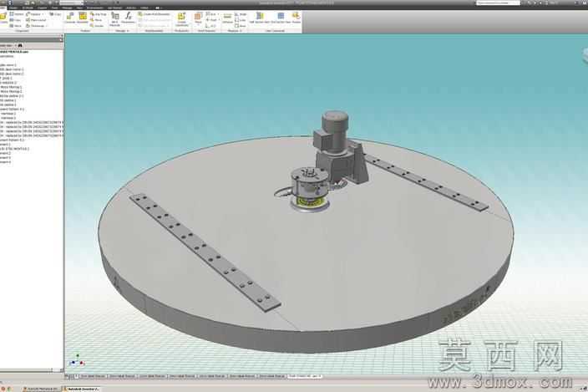Open the Plane tool dropdown arrow
Image resolution: width=588 pixels, height=392 pixels.
coord(198,26)
